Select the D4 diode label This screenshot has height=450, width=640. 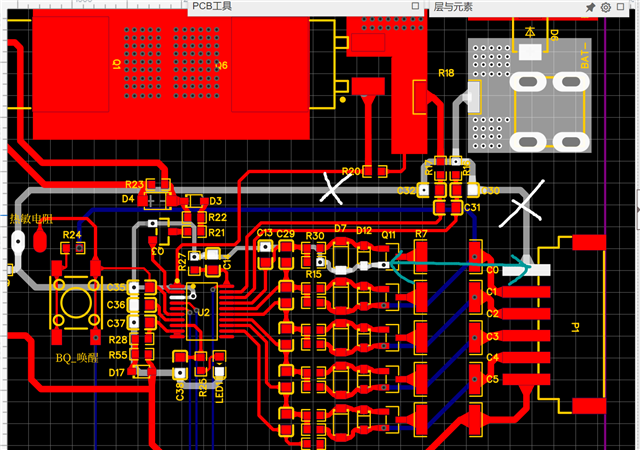pyautogui.click(x=128, y=199)
